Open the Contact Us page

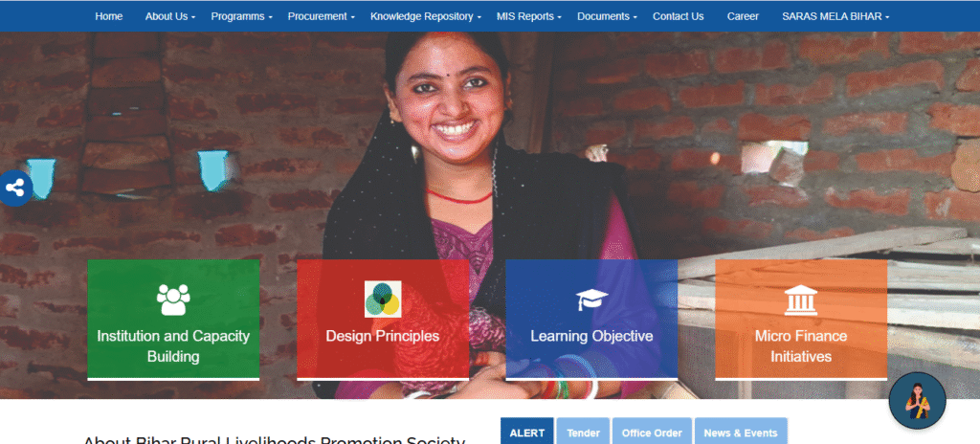click(x=679, y=17)
